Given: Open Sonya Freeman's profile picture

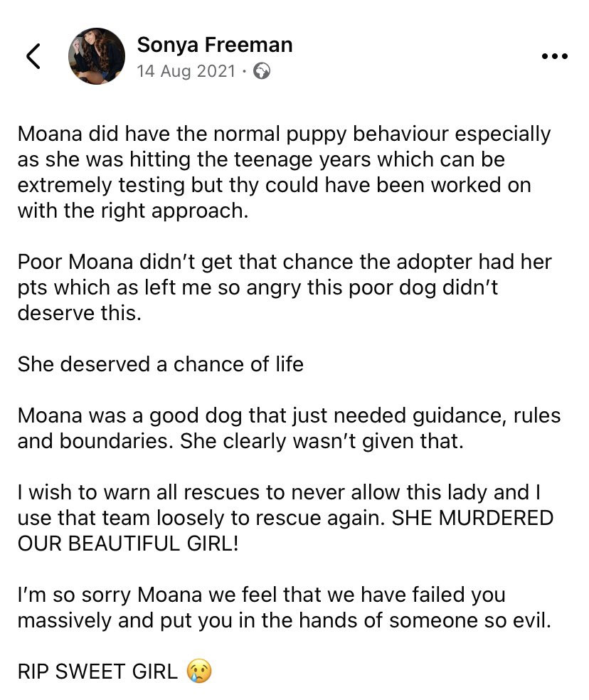Looking at the screenshot, I should (96, 56).
